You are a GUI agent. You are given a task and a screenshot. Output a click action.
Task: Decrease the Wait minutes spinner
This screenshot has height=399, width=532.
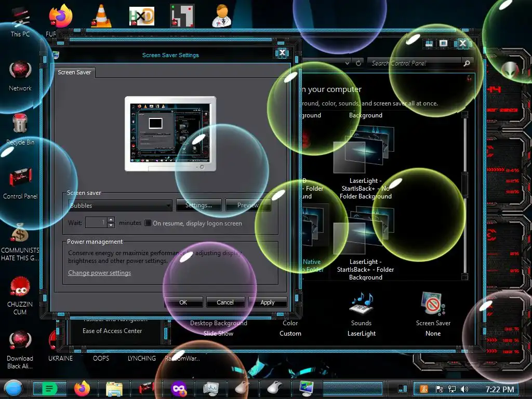click(x=111, y=225)
